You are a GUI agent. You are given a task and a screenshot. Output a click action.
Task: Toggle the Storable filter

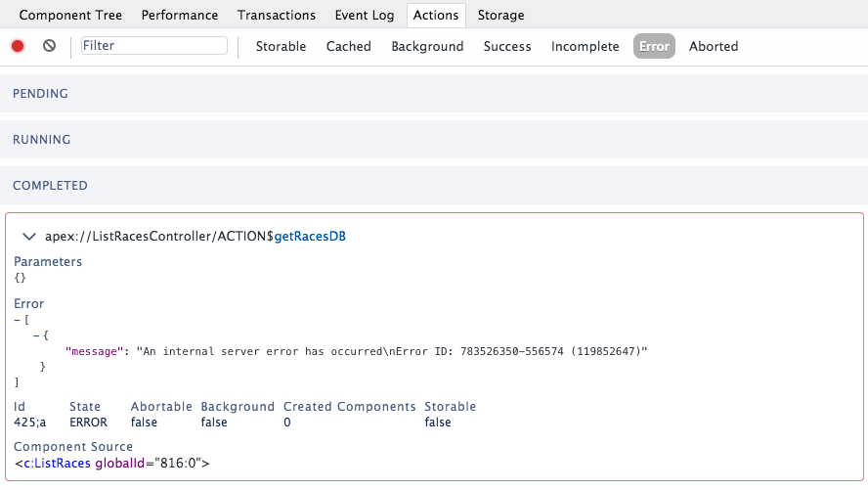pos(281,47)
